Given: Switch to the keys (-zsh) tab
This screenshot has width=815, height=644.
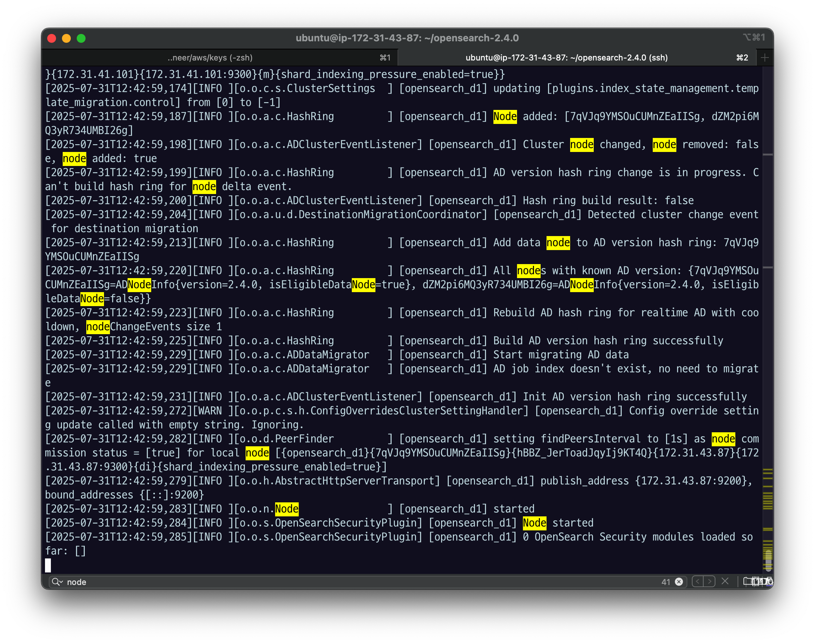Looking at the screenshot, I should click(x=210, y=58).
